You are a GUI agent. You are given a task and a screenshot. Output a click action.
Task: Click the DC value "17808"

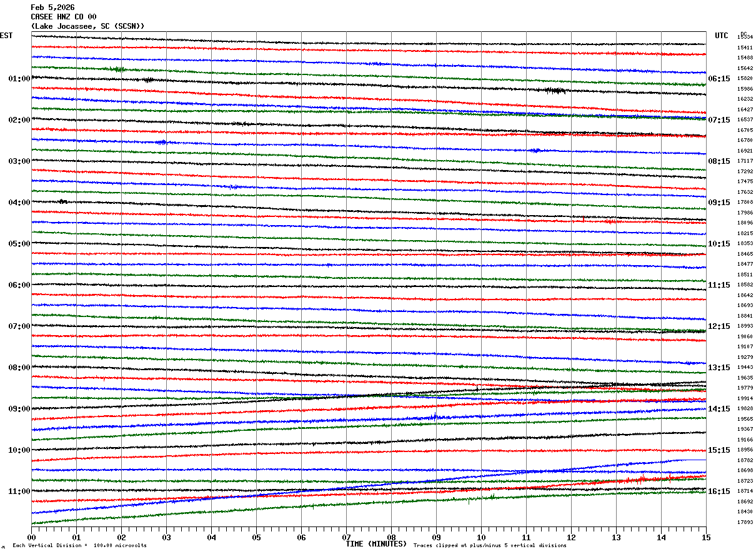pos(745,203)
